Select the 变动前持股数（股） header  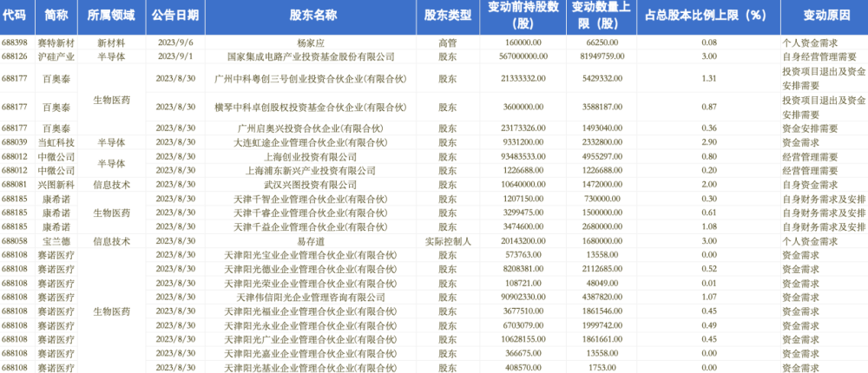point(523,16)
